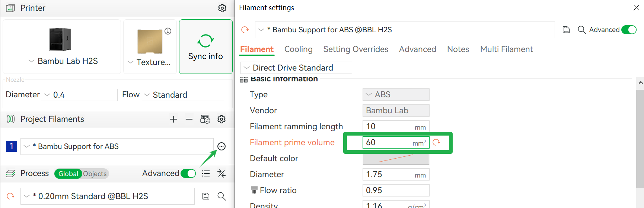This screenshot has width=644, height=208.
Task: Open filament edit three-dots icon
Action: click(221, 146)
